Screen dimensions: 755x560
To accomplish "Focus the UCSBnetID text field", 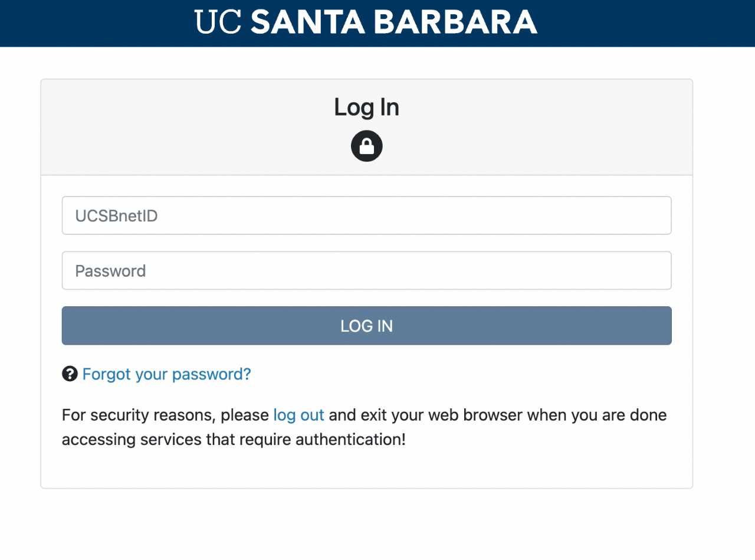I will pos(367,215).
